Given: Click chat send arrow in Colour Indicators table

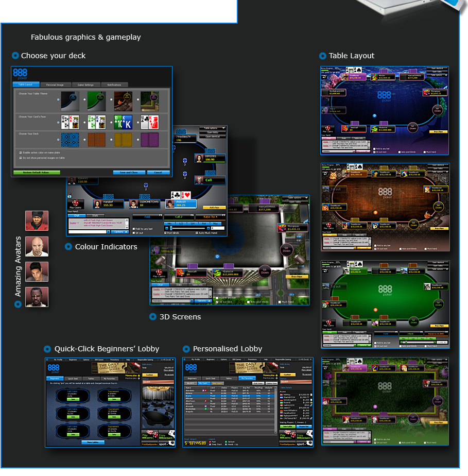Looking at the screenshot, I should (x=109, y=232).
